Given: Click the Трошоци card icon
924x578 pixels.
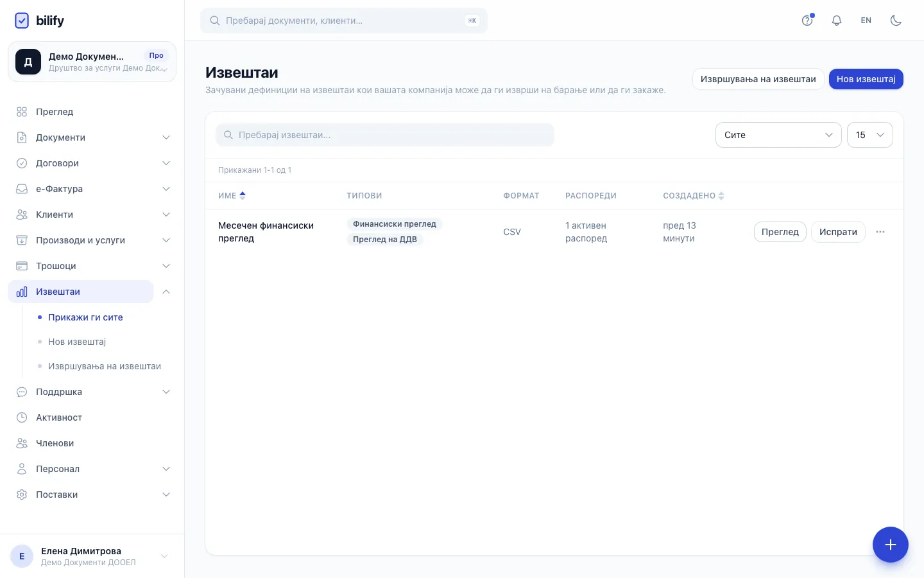Looking at the screenshot, I should point(22,266).
